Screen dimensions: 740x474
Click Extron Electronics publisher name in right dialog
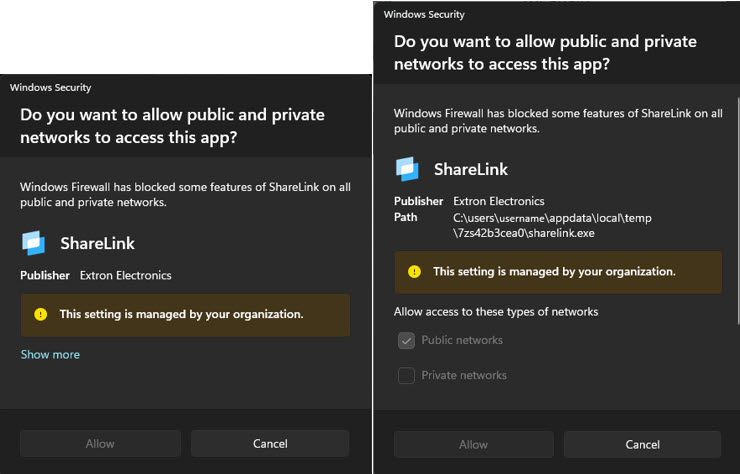[x=499, y=202]
